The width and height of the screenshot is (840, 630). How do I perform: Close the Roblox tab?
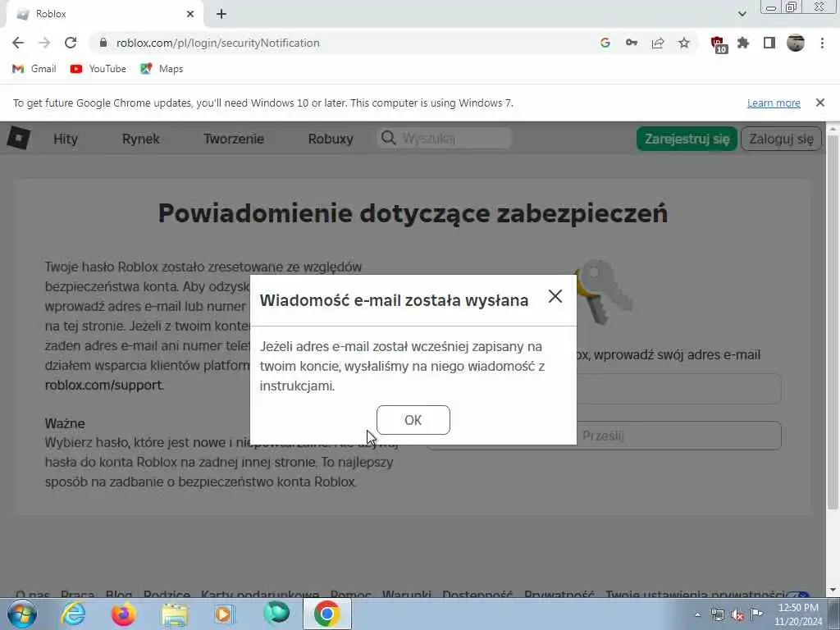coord(190,14)
